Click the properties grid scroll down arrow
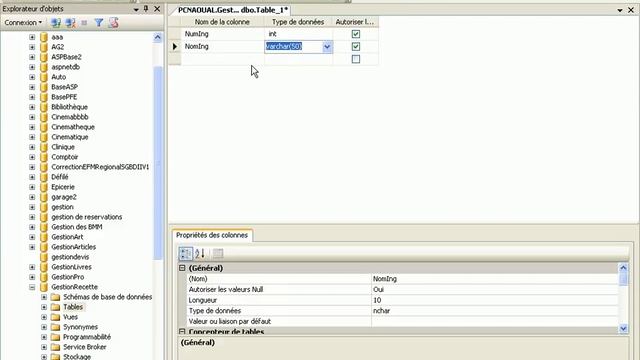 (623, 328)
